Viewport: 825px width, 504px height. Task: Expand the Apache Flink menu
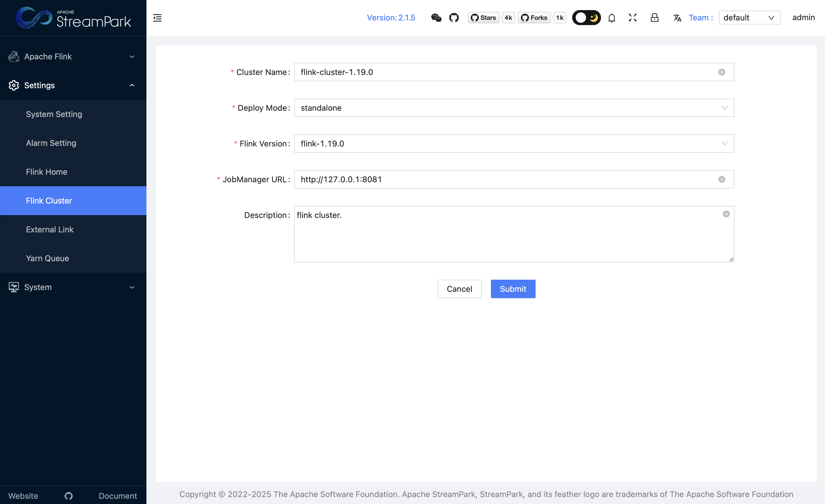[x=73, y=57]
